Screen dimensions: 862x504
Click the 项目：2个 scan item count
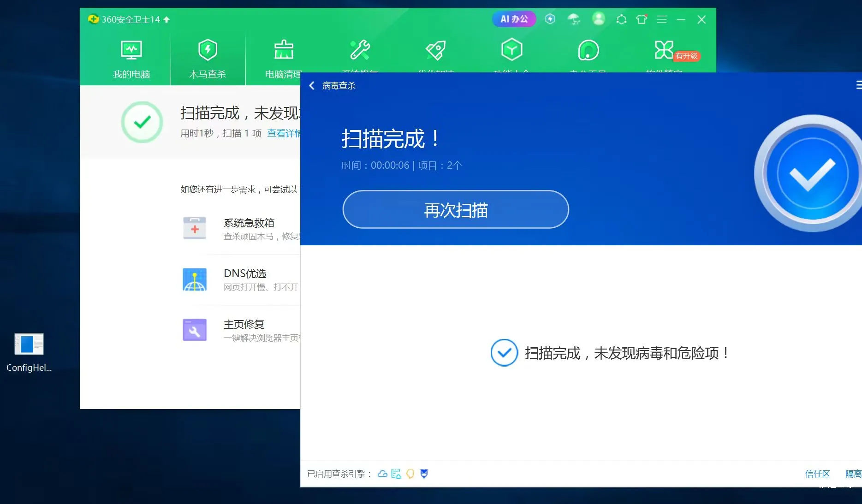440,166
